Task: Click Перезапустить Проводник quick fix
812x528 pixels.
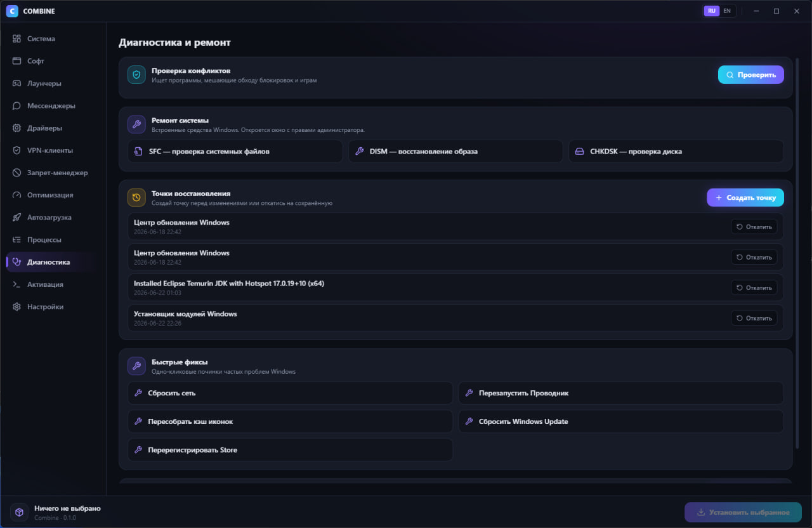Action: click(x=621, y=393)
